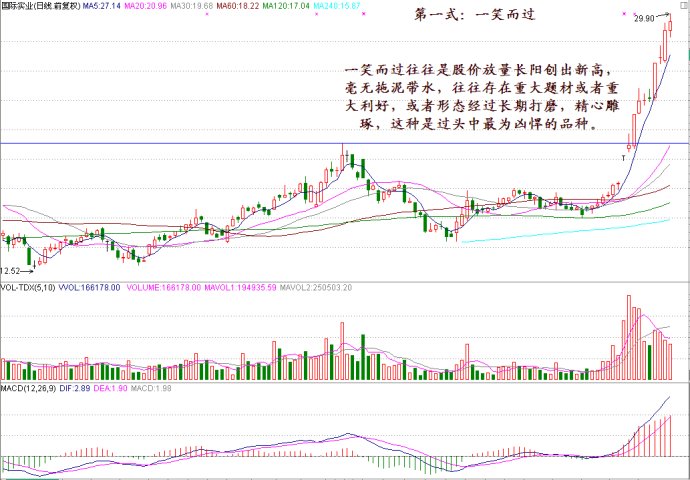
Task: Click the MAVOL2:250503.20 value
Action: [316, 288]
